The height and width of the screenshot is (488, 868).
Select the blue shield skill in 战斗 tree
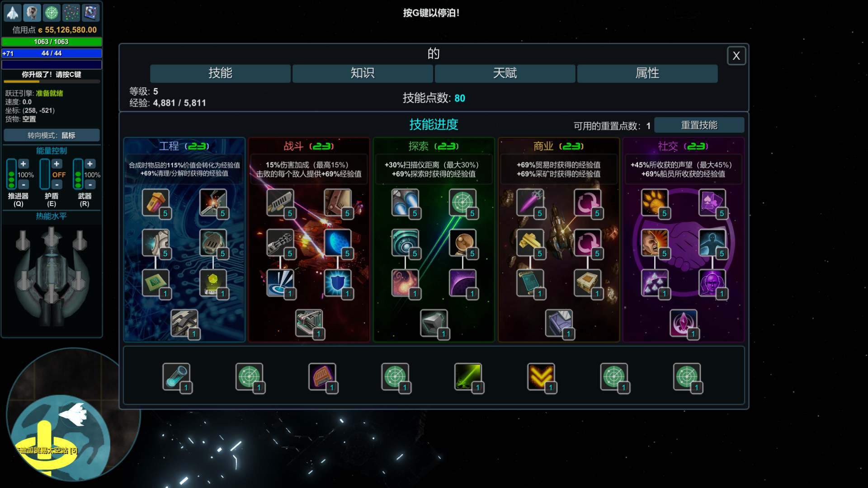click(x=337, y=283)
